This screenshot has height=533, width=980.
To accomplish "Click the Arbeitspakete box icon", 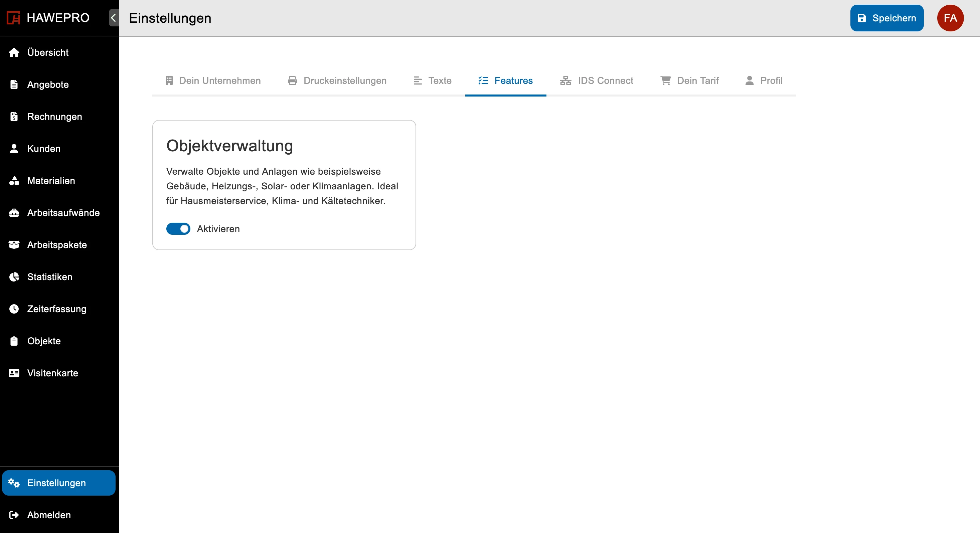I will coord(14,244).
